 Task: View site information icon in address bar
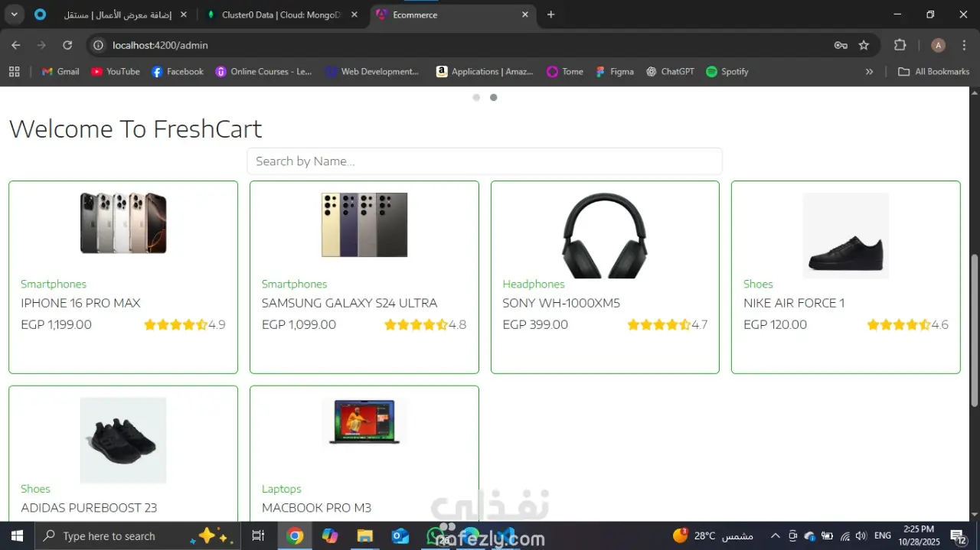pyautogui.click(x=98, y=45)
